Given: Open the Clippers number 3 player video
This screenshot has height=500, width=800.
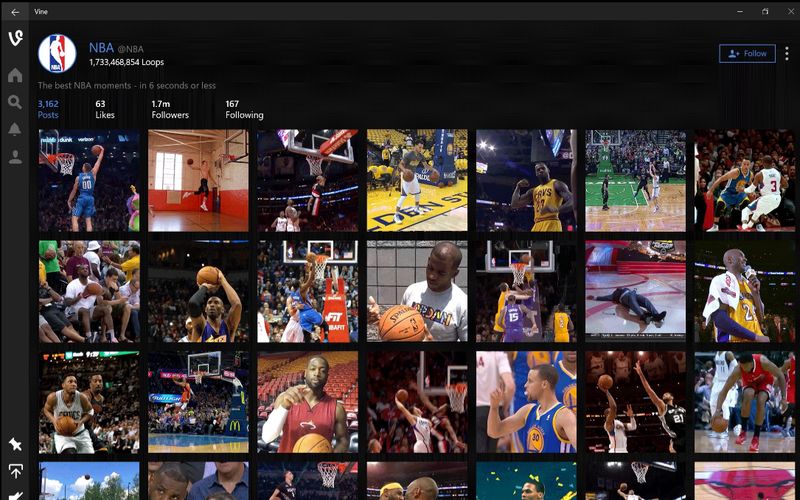Looking at the screenshot, I should pyautogui.click(x=744, y=181).
